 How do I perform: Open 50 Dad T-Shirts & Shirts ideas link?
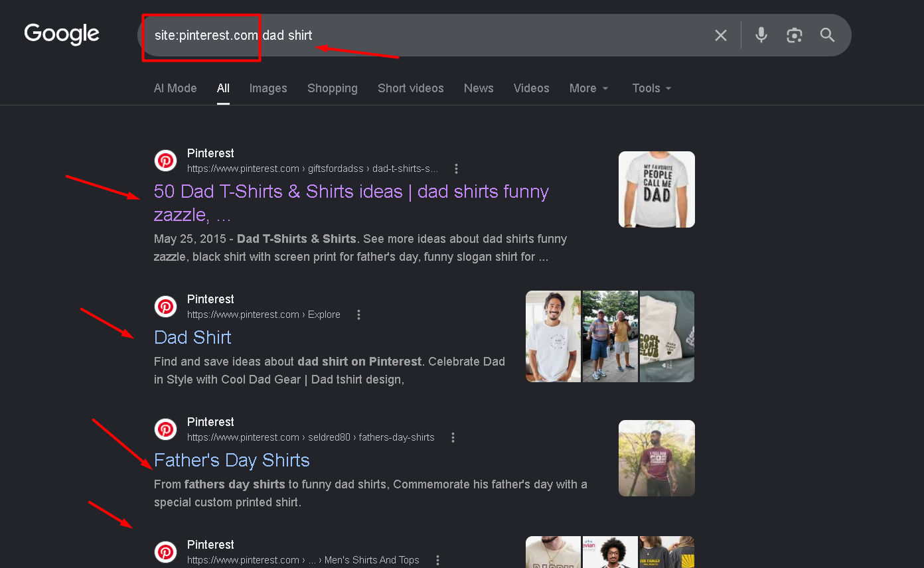pos(351,203)
